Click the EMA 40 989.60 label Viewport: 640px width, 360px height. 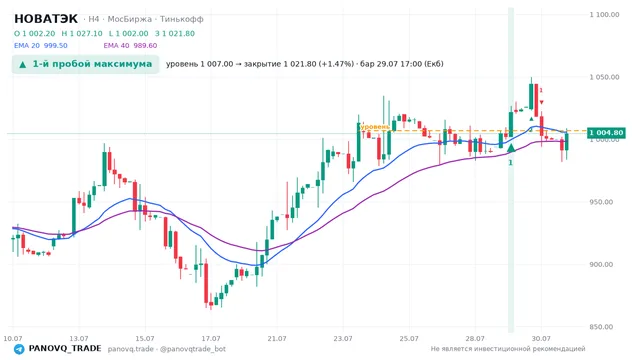[130, 45]
